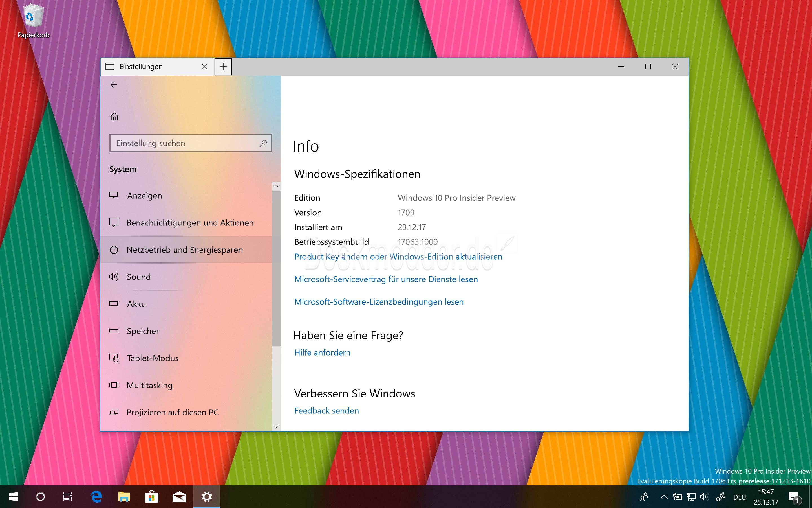The image size is (812, 508).
Task: Open People icon in system tray
Action: click(644, 497)
